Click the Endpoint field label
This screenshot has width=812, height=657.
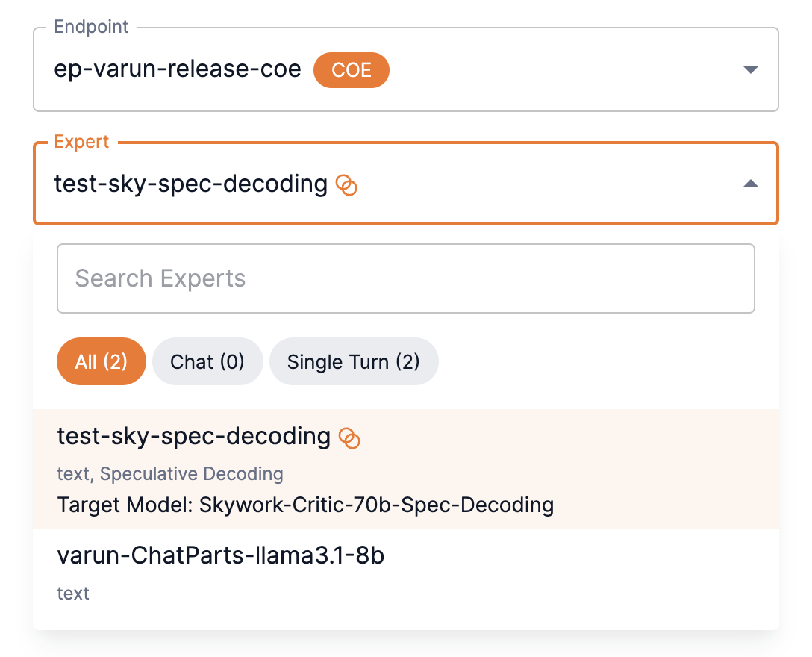(91, 28)
